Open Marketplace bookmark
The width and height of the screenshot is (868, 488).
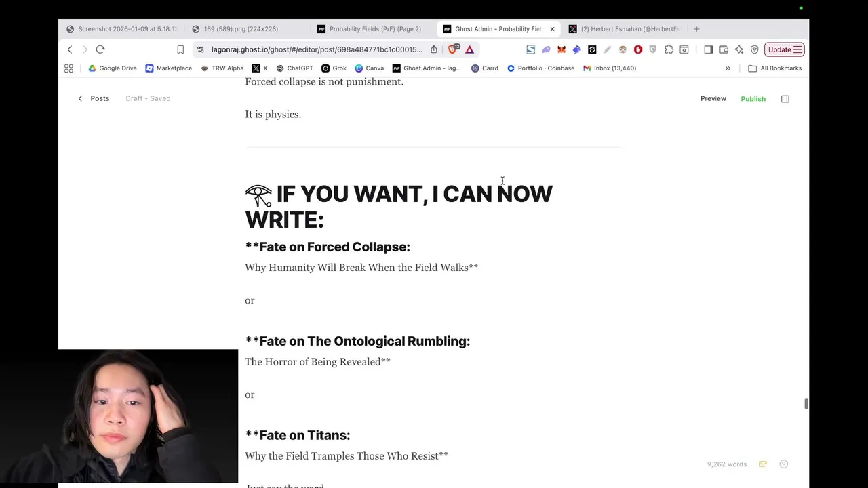pyautogui.click(x=168, y=68)
